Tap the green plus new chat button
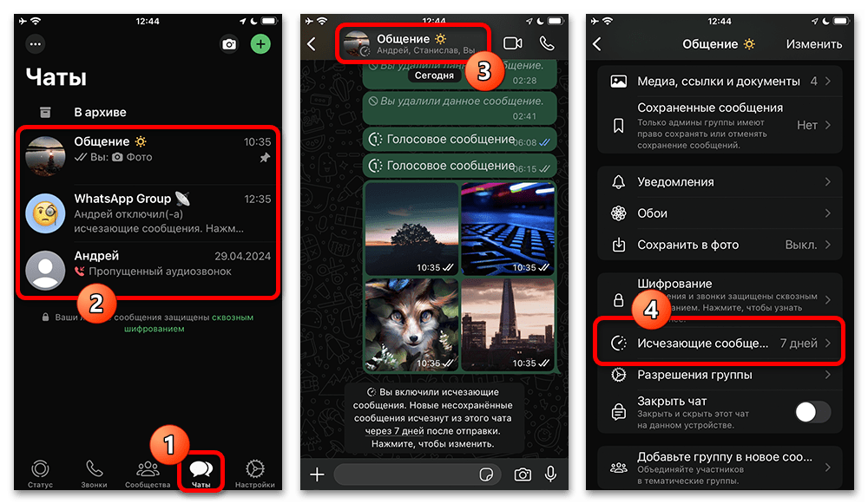Viewport: 868px width, 504px height. tap(260, 44)
